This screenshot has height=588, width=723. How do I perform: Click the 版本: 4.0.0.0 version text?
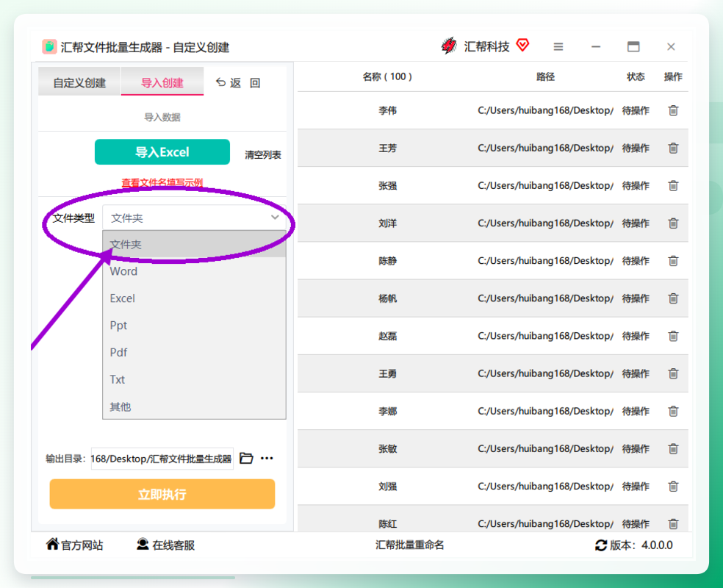(641, 545)
